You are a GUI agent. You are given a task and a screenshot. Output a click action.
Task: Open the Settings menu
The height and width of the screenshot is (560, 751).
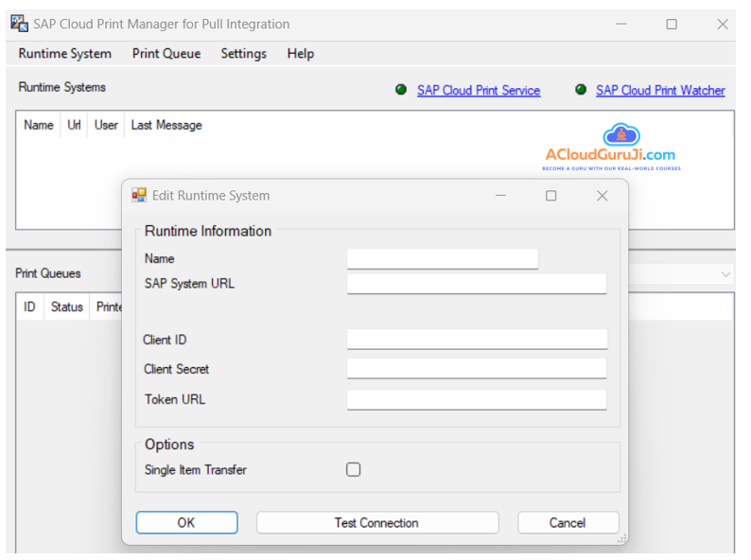coord(244,54)
